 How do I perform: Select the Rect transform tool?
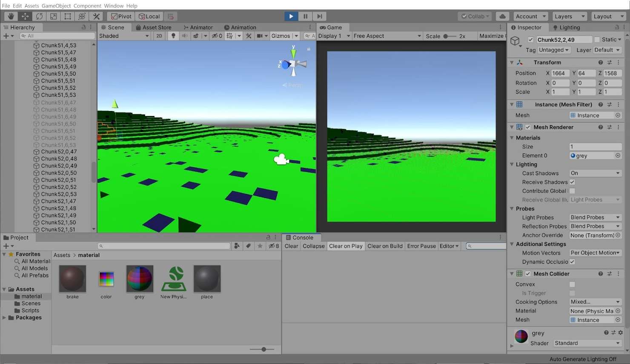[67, 16]
